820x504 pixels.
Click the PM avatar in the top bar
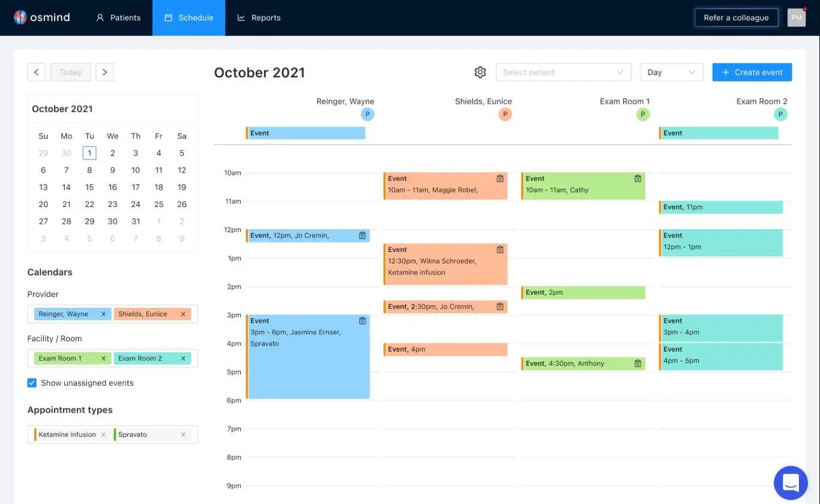pos(796,17)
